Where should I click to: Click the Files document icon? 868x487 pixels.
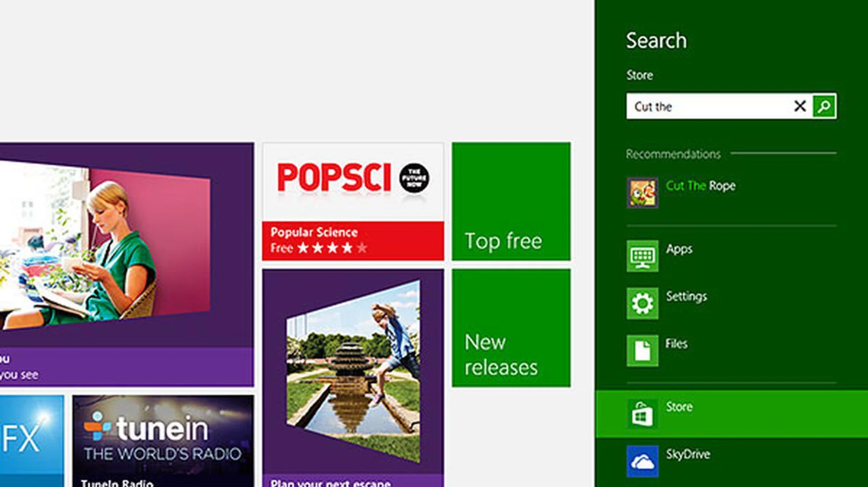click(x=642, y=351)
